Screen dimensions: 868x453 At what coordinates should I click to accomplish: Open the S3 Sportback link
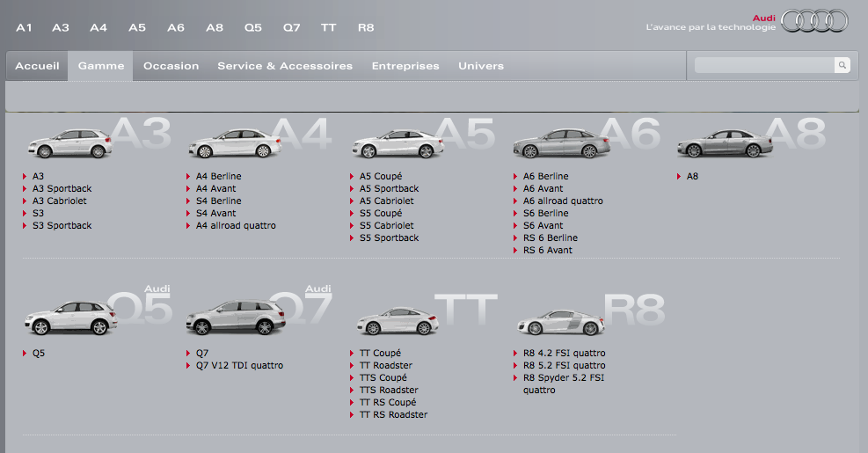point(62,225)
